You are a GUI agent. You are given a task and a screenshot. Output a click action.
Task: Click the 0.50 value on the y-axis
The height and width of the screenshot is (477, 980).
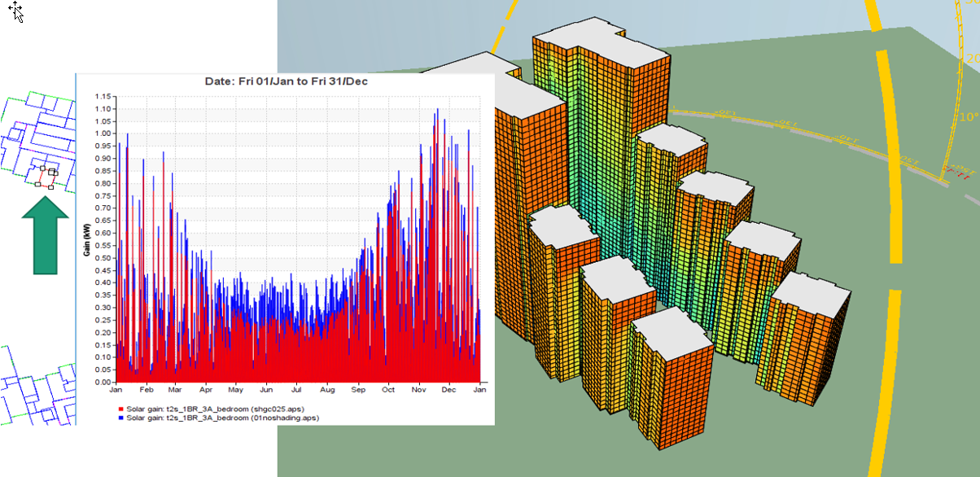coord(103,258)
